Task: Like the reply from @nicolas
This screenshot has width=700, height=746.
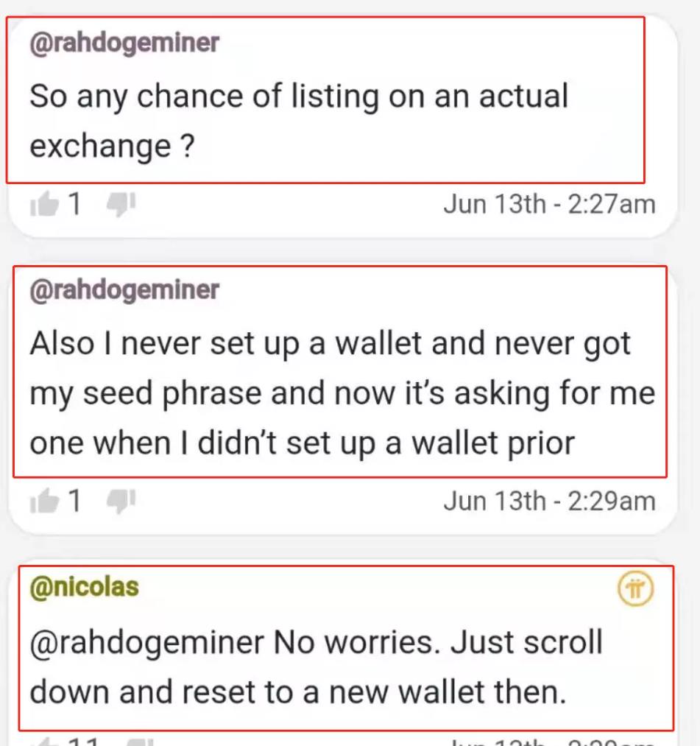Action: 44,740
